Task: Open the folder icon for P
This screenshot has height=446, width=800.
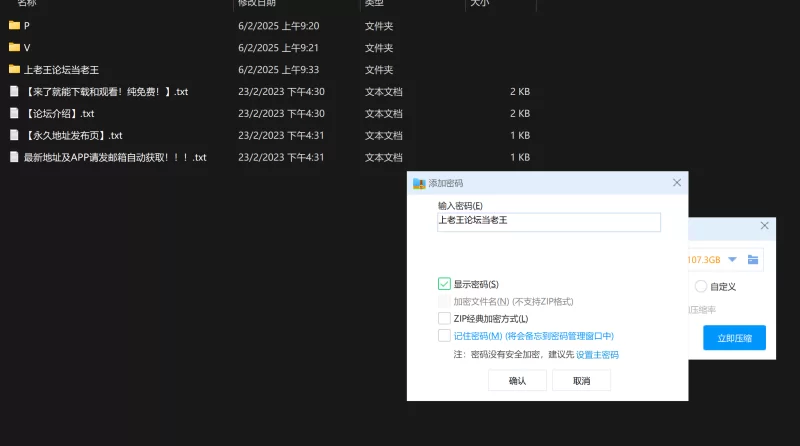Action: point(14,25)
